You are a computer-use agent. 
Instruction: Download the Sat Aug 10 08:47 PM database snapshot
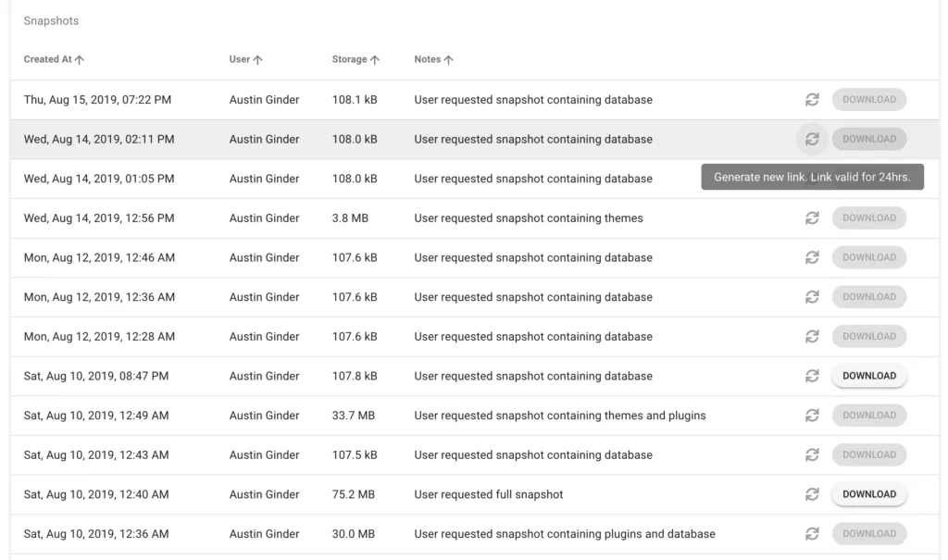pos(868,376)
